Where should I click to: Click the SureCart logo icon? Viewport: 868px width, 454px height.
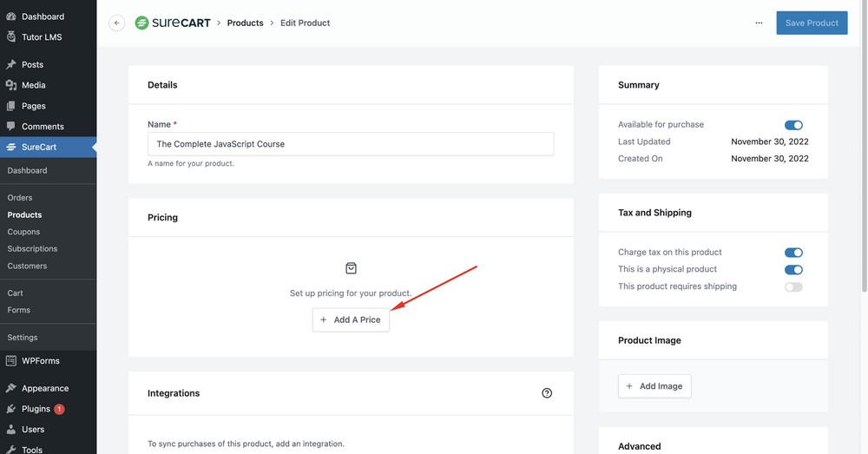pos(141,23)
